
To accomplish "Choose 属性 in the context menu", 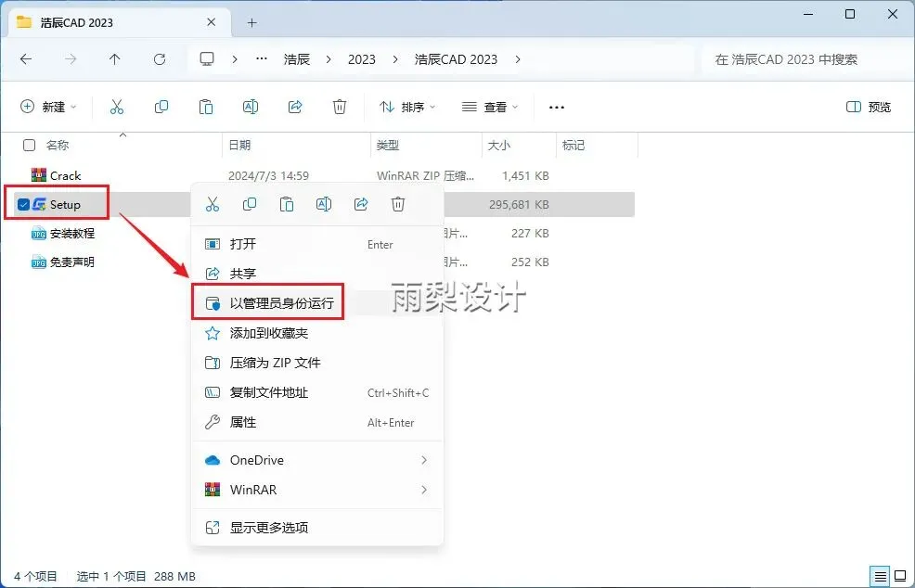I will 317,422.
